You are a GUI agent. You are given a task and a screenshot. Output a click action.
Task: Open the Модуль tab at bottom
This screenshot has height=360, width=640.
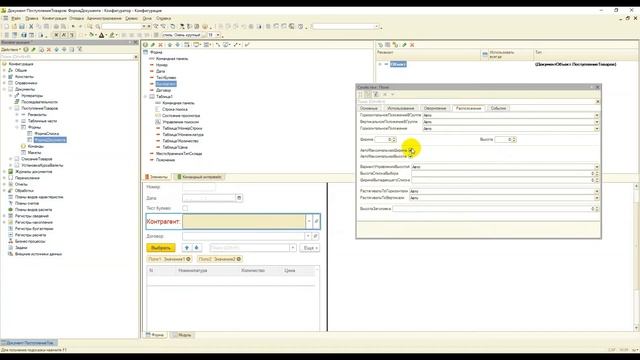coord(182,335)
